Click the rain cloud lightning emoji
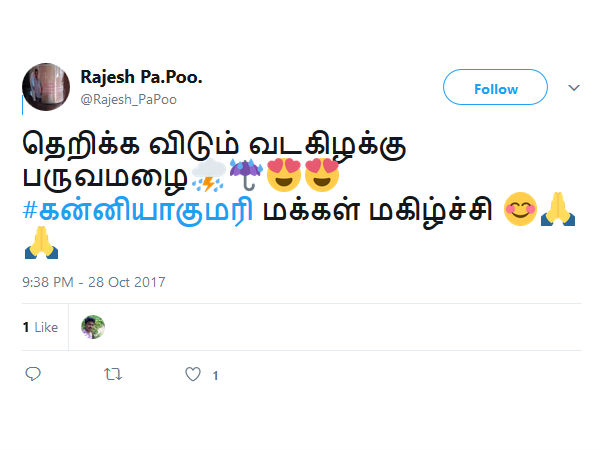Viewport: 600px width, 450px height. (x=209, y=175)
